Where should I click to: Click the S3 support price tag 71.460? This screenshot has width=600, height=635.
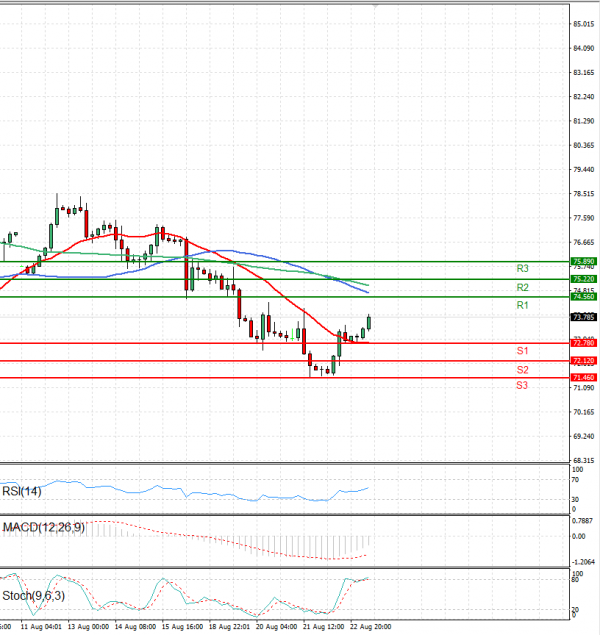click(x=583, y=377)
